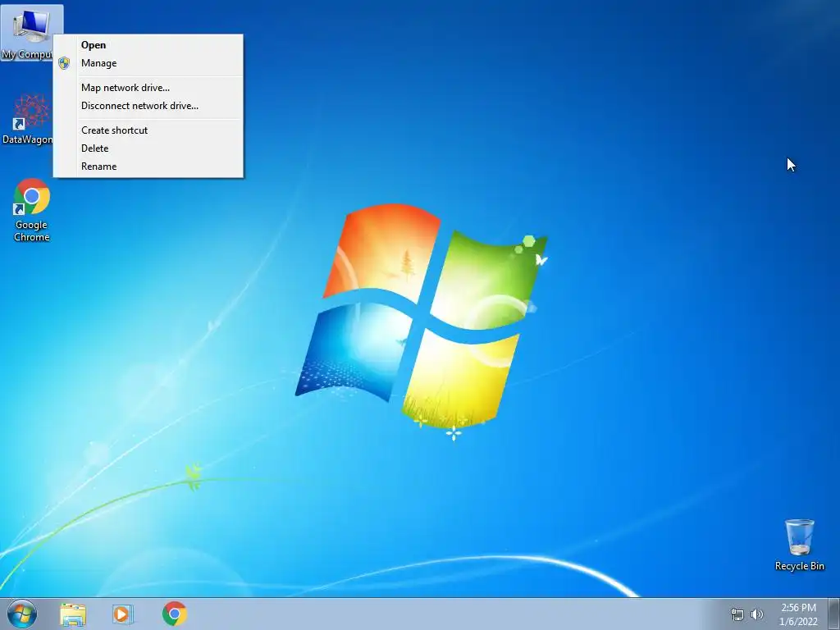Image resolution: width=840 pixels, height=630 pixels.
Task: Select Disconnect network drive...
Action: [148, 106]
